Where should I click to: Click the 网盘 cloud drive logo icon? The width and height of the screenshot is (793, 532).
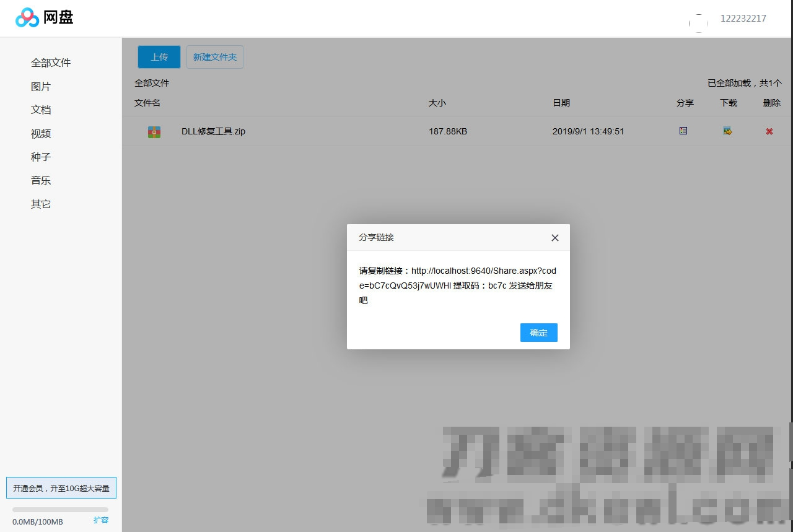pyautogui.click(x=27, y=17)
